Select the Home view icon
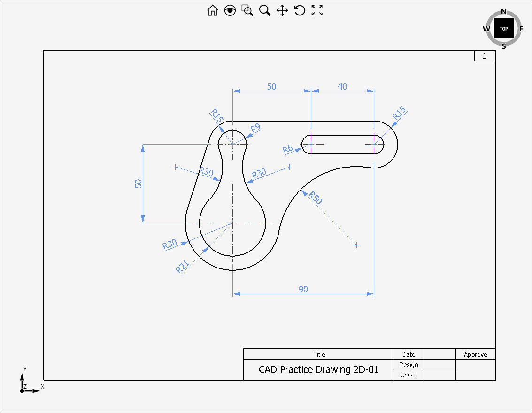Screen dimensions: 532x413 (212, 10)
